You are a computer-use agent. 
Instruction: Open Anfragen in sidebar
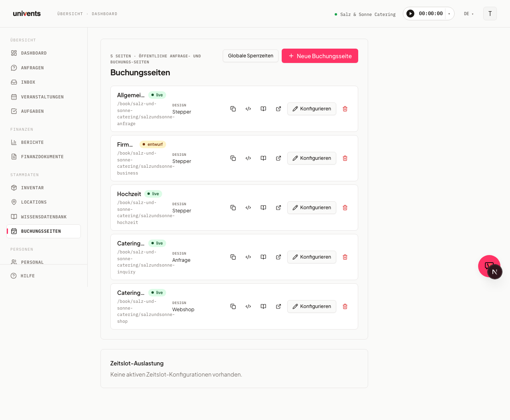coord(44,68)
